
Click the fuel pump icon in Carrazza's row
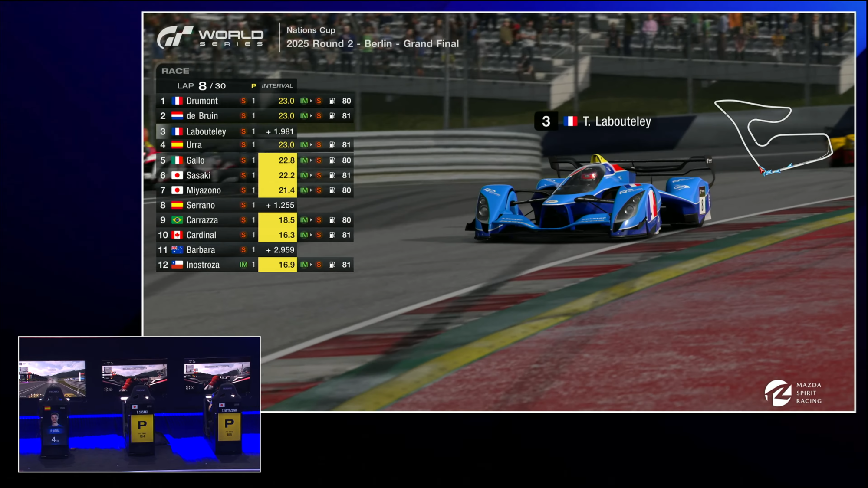[332, 220]
